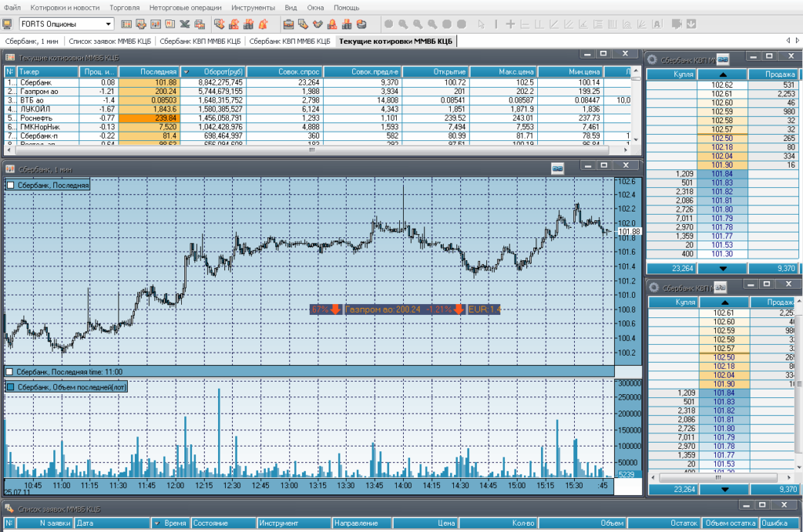Click the orange icon left of the briefcase
The width and height of the screenshot is (803, 532).
[x=263, y=24]
